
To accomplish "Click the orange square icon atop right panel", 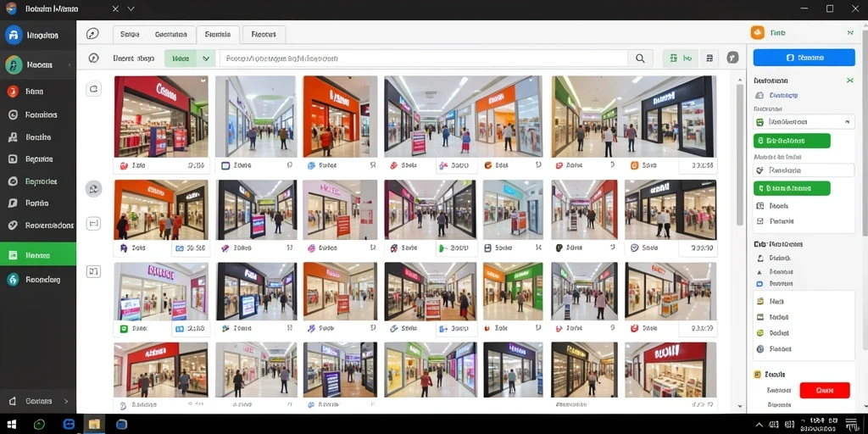I will (x=757, y=33).
